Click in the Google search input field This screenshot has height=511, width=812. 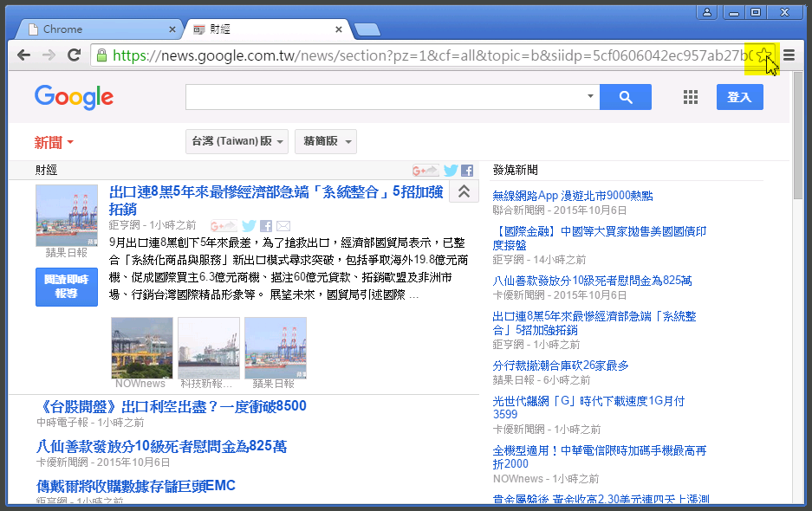click(x=386, y=97)
